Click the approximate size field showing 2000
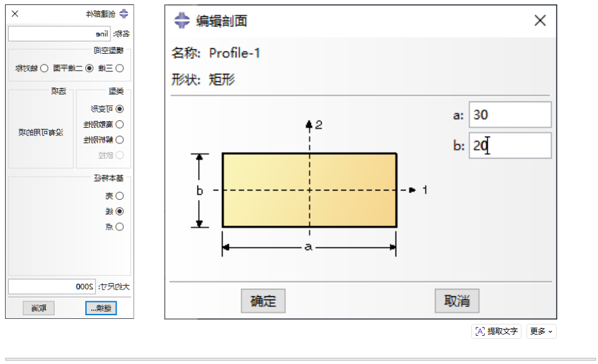Image resolution: width=598 pixels, height=364 pixels. [x=52, y=286]
